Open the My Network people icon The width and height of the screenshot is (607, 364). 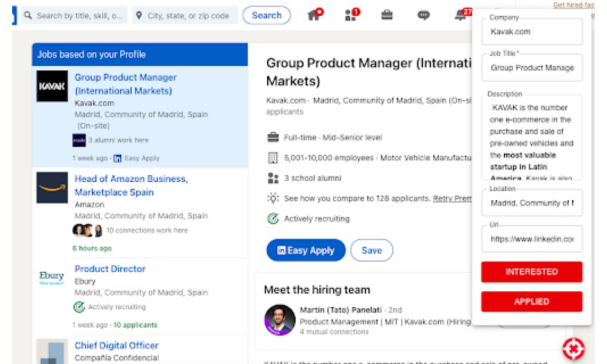(x=351, y=15)
